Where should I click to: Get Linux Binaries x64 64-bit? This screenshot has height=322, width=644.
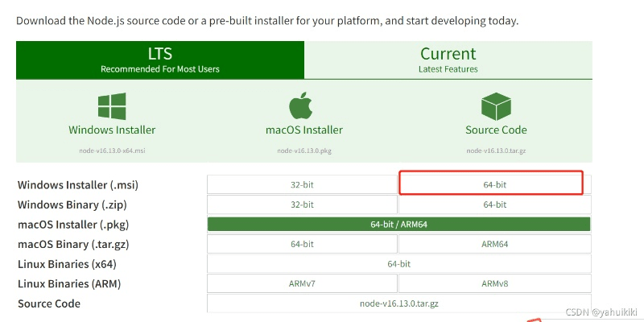398,263
